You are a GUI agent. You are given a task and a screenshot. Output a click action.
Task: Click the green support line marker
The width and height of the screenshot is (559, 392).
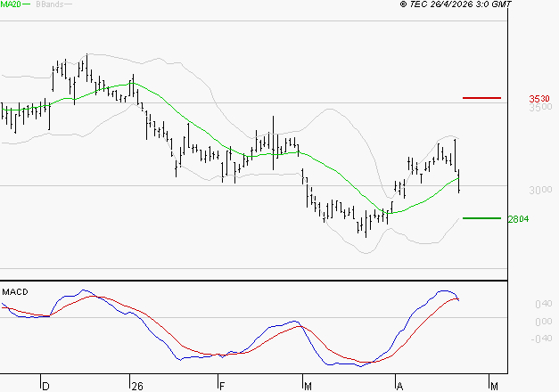pyautogui.click(x=481, y=218)
